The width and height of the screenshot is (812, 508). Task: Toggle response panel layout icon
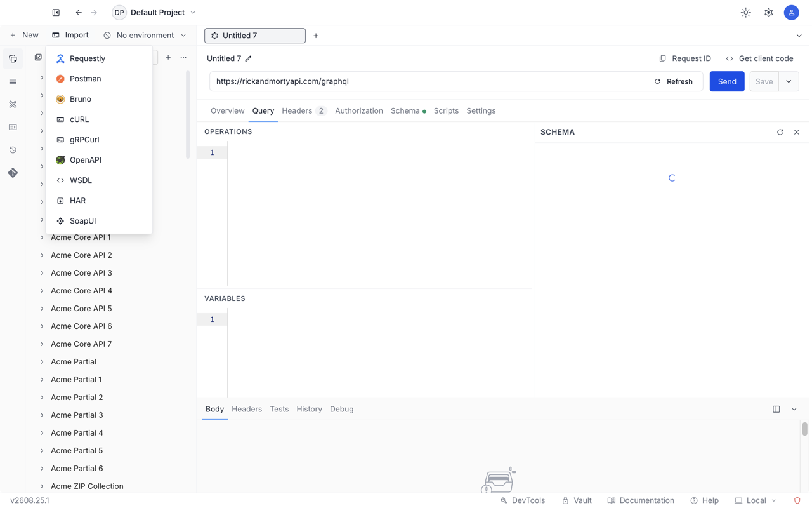[x=776, y=410]
